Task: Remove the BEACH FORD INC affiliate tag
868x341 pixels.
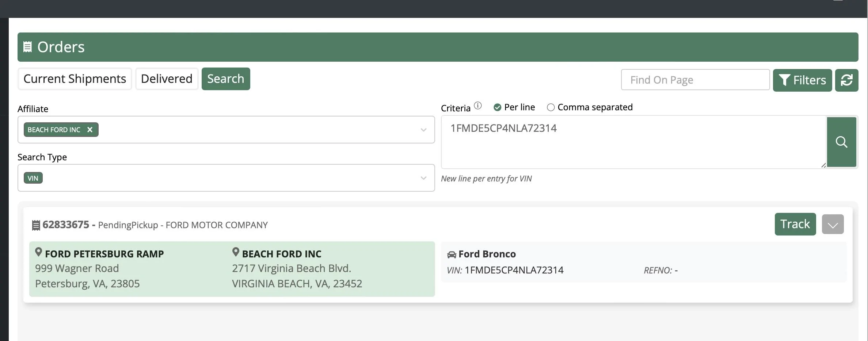Action: click(x=90, y=130)
